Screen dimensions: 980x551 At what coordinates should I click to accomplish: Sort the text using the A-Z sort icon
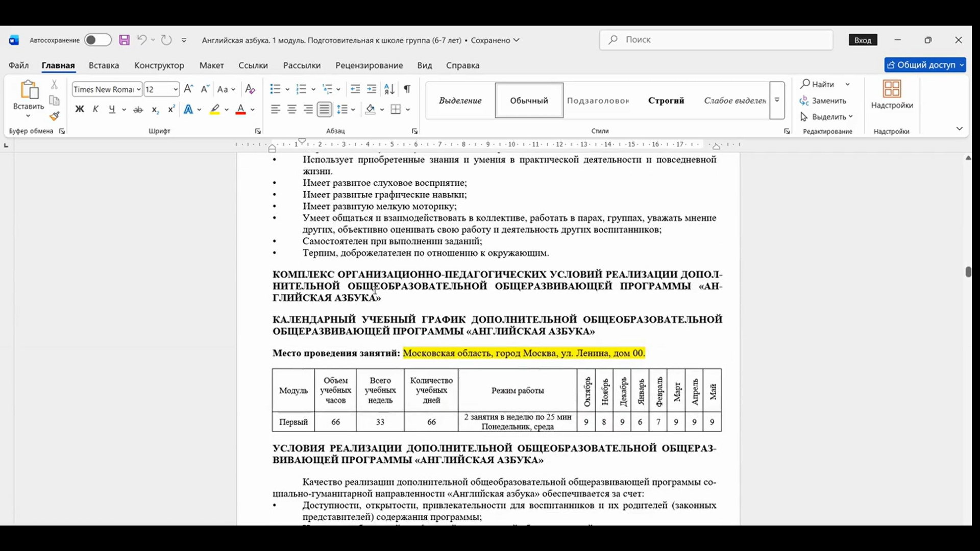389,89
